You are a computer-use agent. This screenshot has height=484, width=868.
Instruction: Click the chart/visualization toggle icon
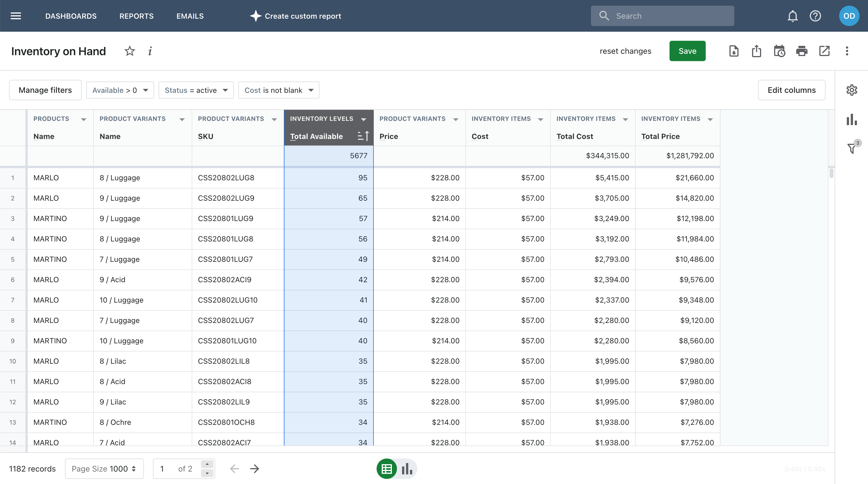406,468
